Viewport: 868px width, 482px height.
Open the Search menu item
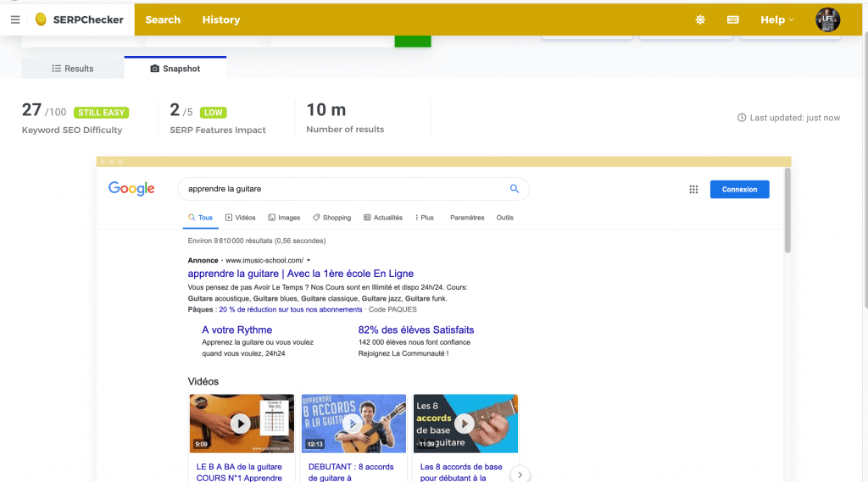163,20
